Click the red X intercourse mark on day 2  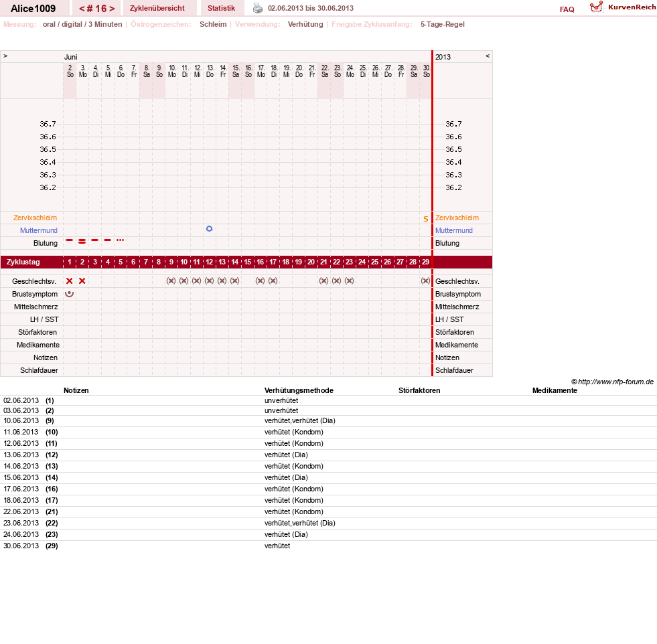pos(82,281)
